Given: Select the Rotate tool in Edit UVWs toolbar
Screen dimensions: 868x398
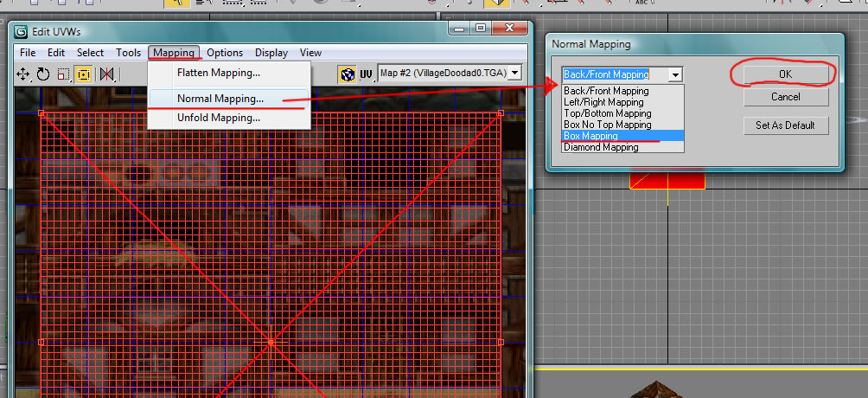Looking at the screenshot, I should tap(43, 74).
